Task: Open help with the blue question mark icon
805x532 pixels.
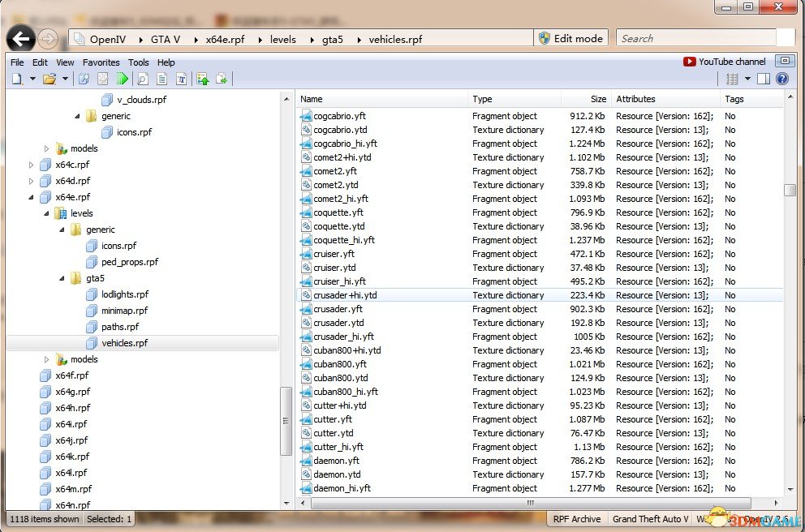Action: [782, 79]
